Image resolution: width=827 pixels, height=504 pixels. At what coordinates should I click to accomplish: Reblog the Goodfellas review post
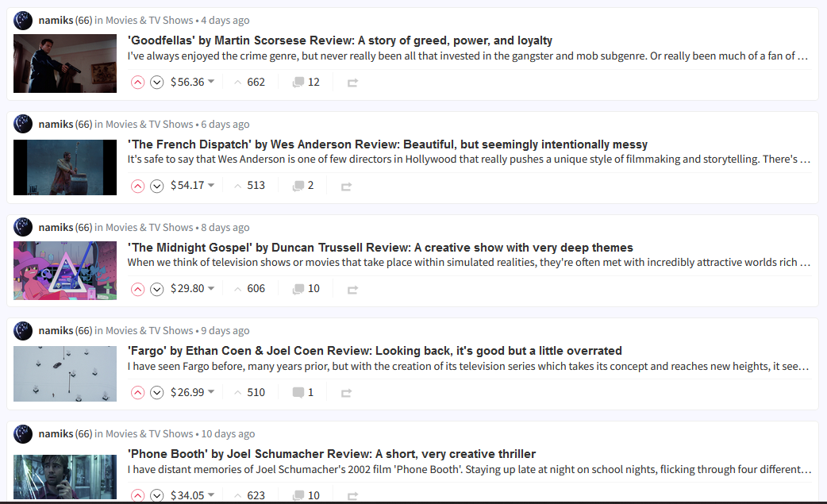pyautogui.click(x=353, y=83)
